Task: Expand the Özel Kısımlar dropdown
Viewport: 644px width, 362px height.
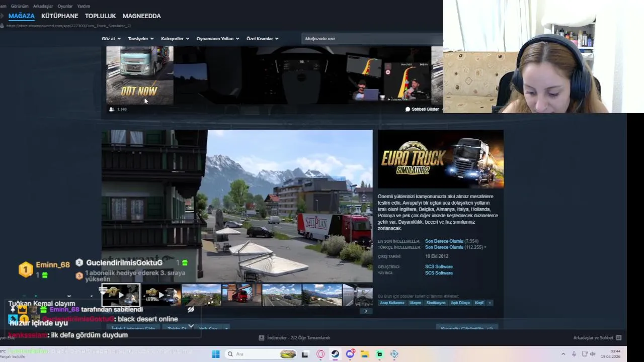Action: tap(262, 39)
